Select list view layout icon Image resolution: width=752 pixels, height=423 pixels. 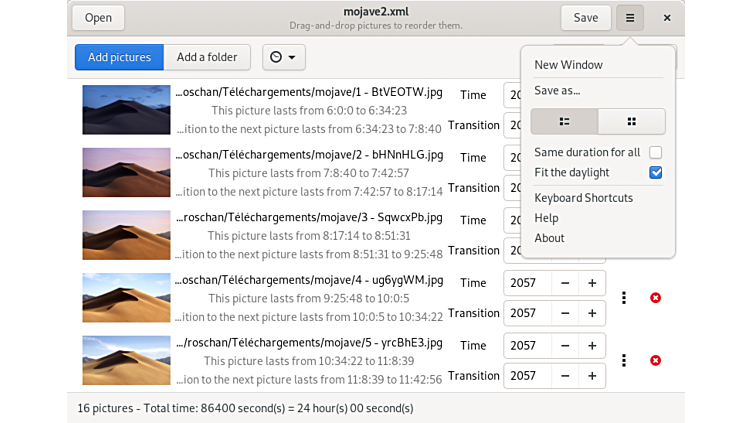click(x=564, y=121)
